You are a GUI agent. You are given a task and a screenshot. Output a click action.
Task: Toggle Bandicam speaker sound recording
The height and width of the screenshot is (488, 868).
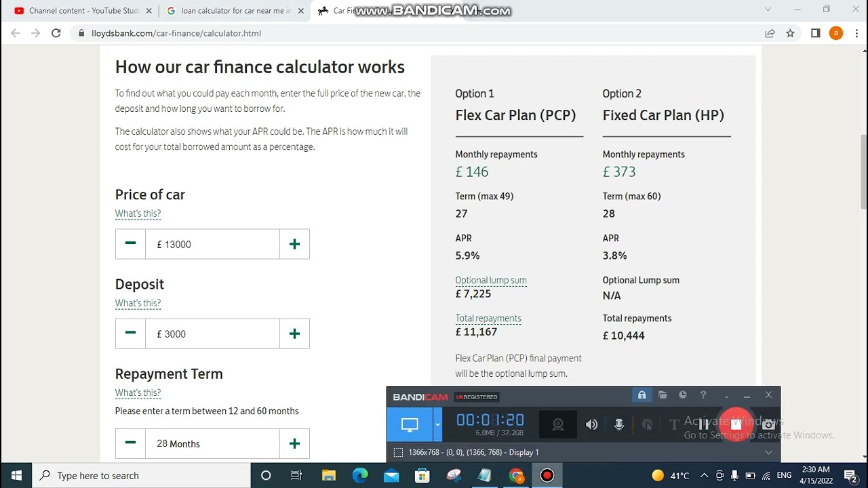click(x=592, y=425)
